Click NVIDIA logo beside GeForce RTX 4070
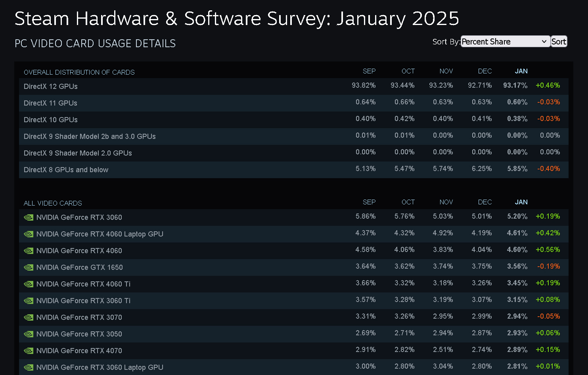 pyautogui.click(x=29, y=351)
